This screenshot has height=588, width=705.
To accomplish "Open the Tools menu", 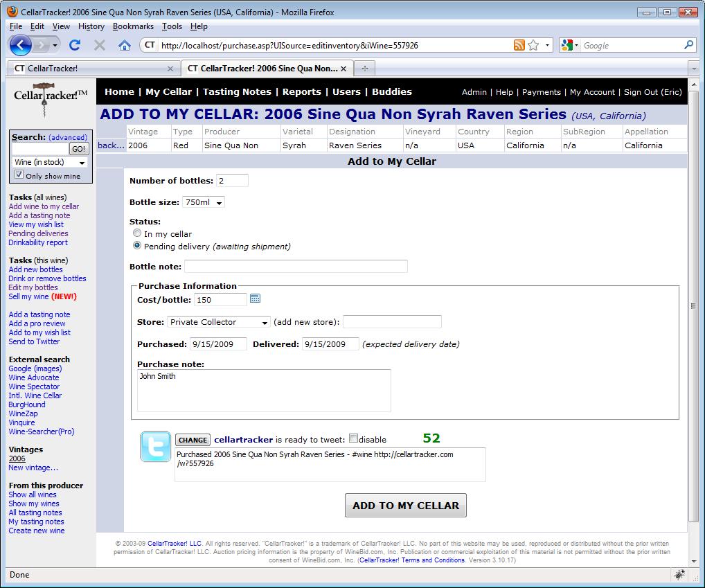I will 172,26.
